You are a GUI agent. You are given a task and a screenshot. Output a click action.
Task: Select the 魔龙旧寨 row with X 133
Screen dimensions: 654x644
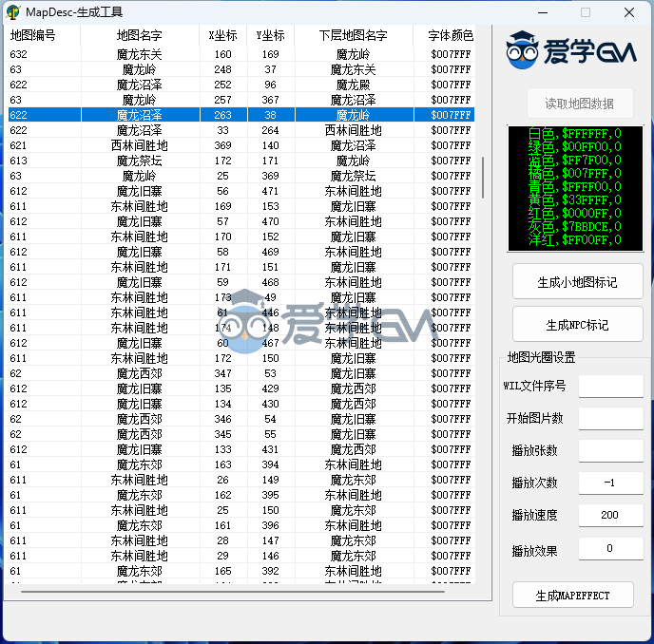pos(241,449)
